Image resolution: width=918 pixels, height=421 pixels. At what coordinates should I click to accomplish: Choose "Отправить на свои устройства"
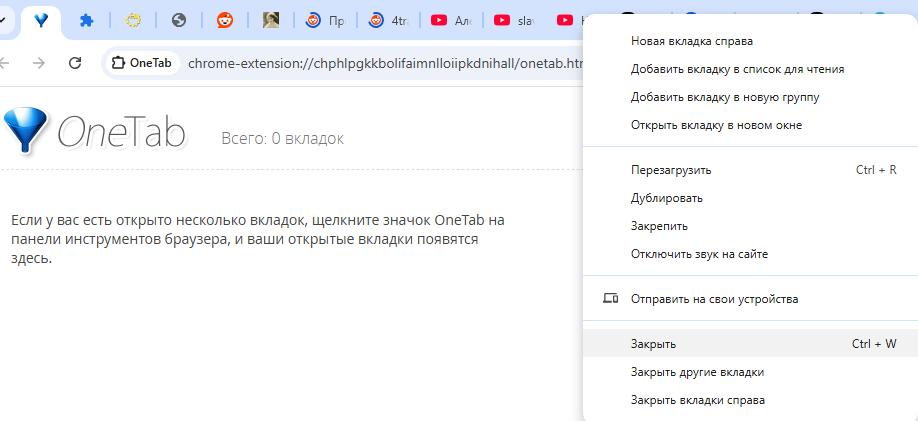pos(751,299)
